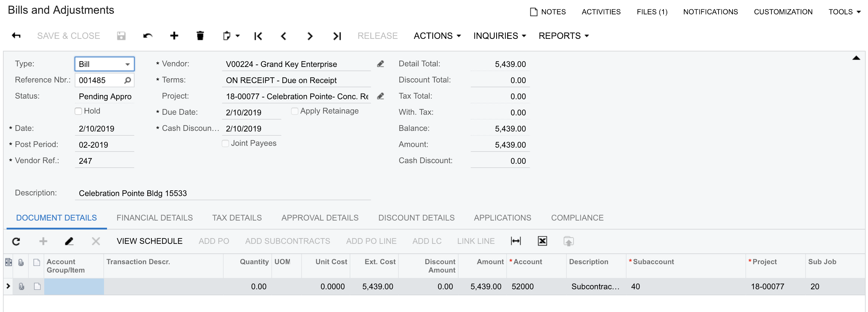Toggle the Joint Payees checkbox

click(225, 143)
